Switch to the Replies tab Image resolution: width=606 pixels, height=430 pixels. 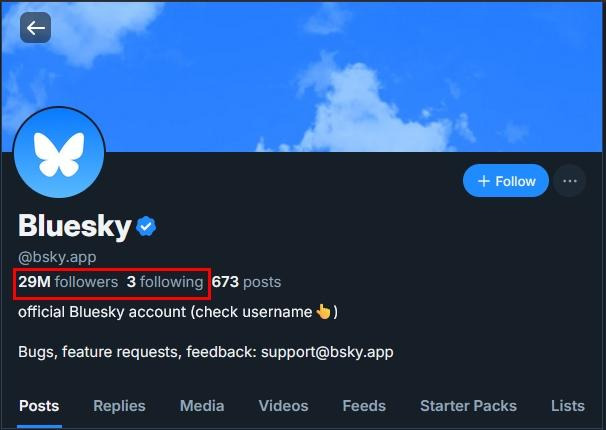(119, 406)
